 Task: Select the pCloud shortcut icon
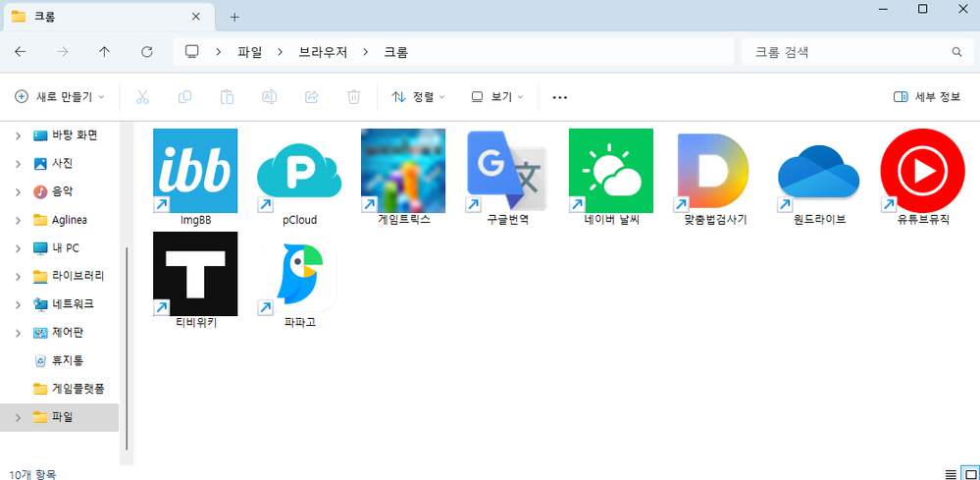pos(298,171)
